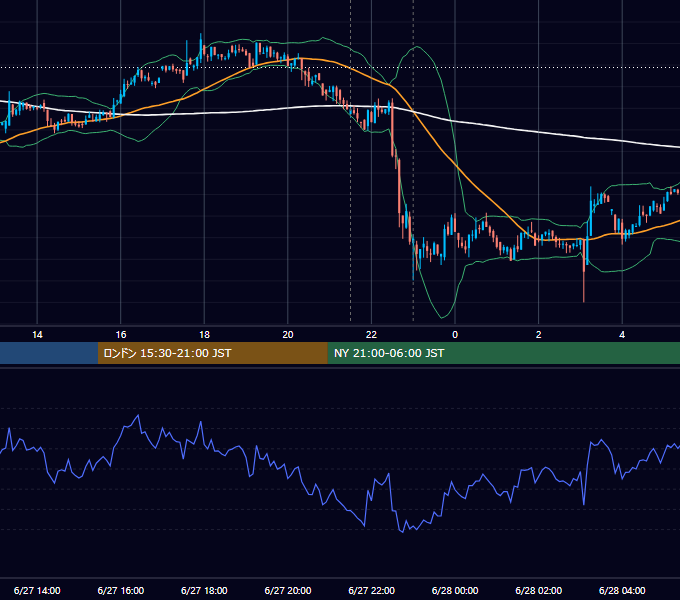680x600 pixels.
Task: Click the 6/28 00:00 time label
Action: [455, 590]
